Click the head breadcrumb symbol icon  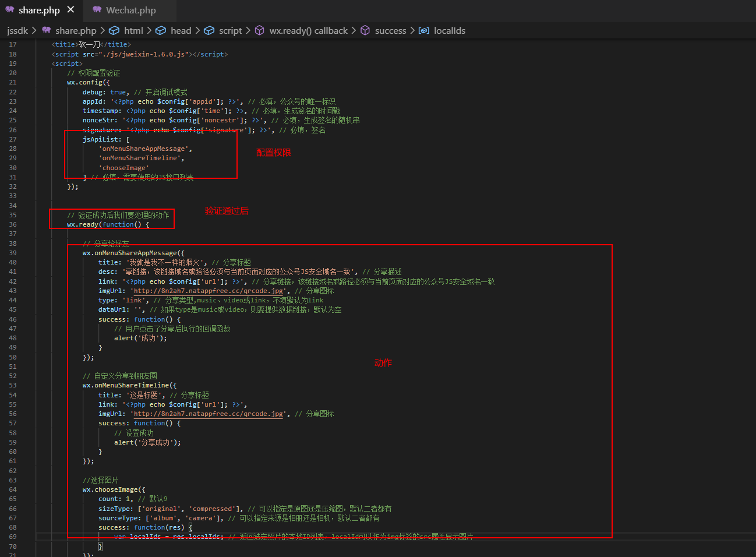161,30
